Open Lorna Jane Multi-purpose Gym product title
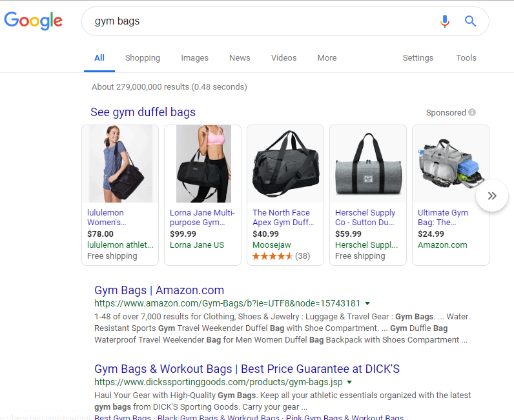This screenshot has width=514, height=420. 202,217
